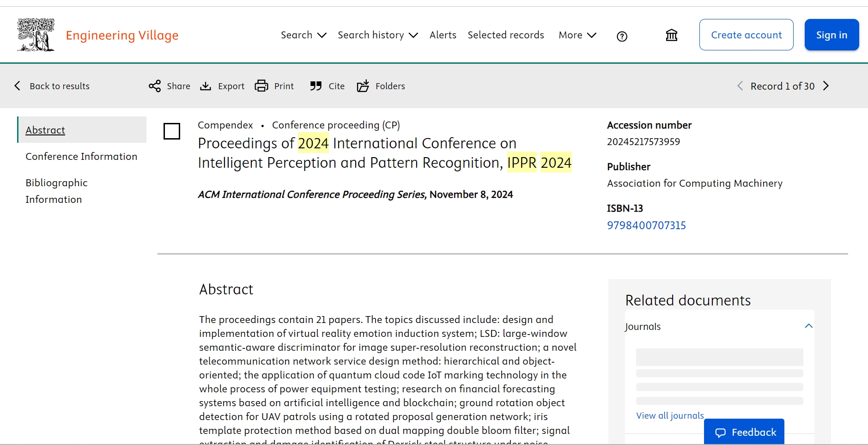Click the Engineering Village brand name
This screenshot has height=445, width=868.
tap(122, 35)
